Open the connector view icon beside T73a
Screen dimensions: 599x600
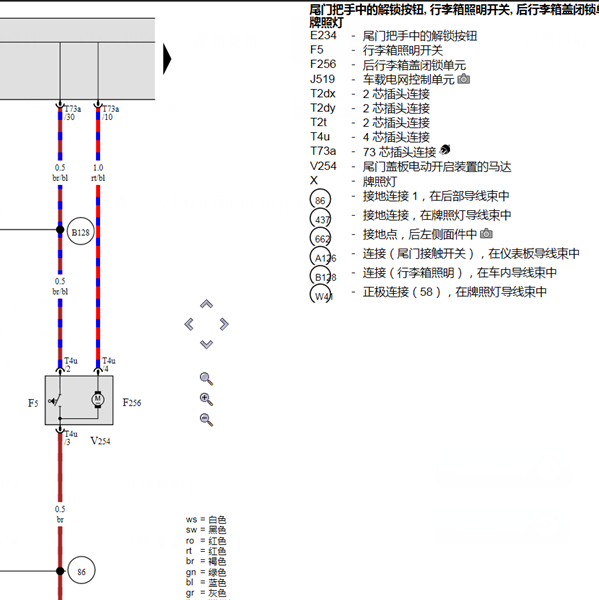click(x=445, y=149)
